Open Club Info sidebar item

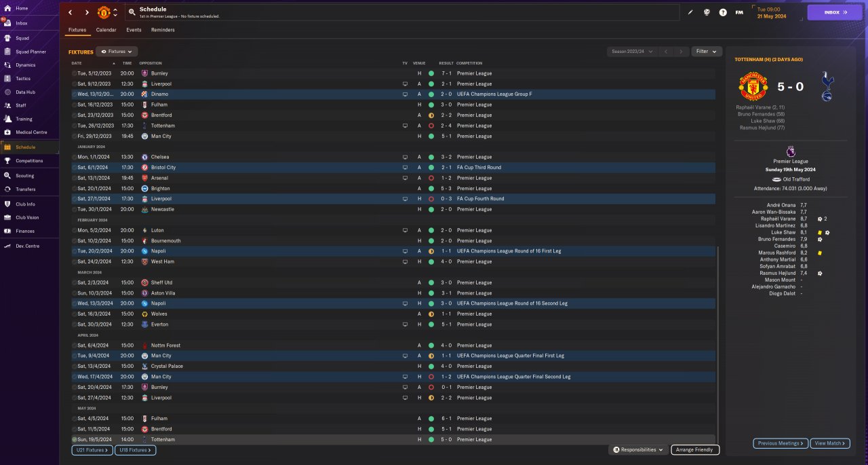click(x=25, y=204)
